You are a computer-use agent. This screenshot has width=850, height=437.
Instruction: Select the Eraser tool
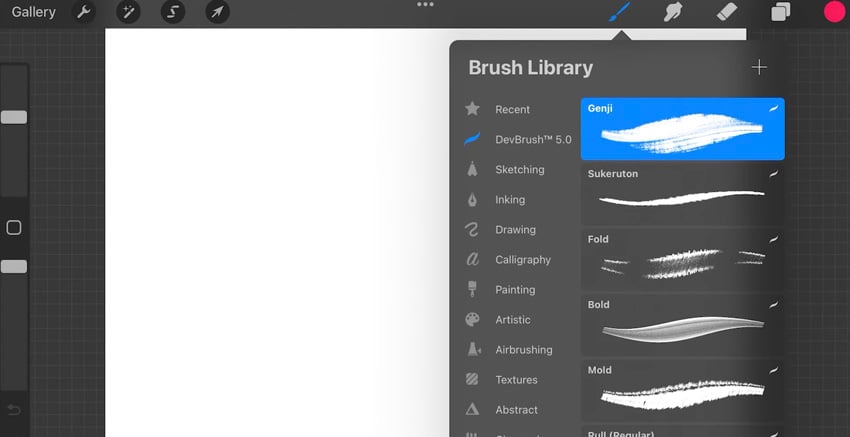(726, 12)
